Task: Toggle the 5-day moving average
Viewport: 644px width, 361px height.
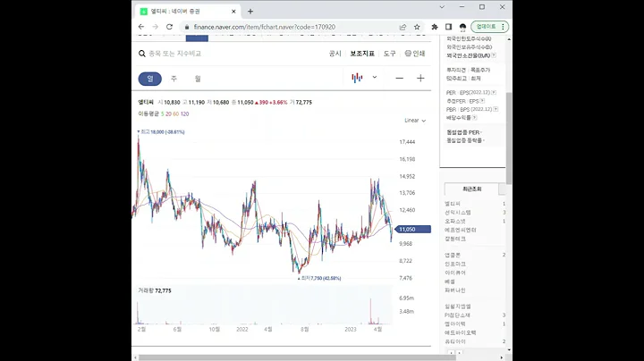Action: click(162, 114)
